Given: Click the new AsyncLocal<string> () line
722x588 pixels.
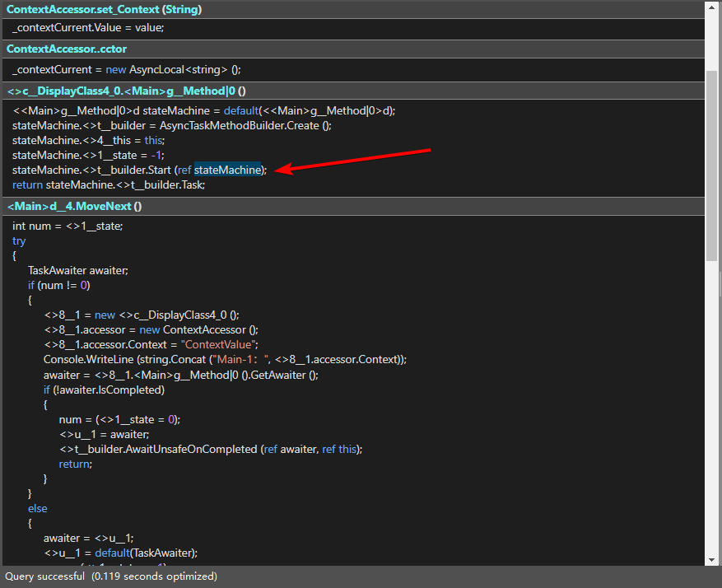Looking at the screenshot, I should point(127,69).
